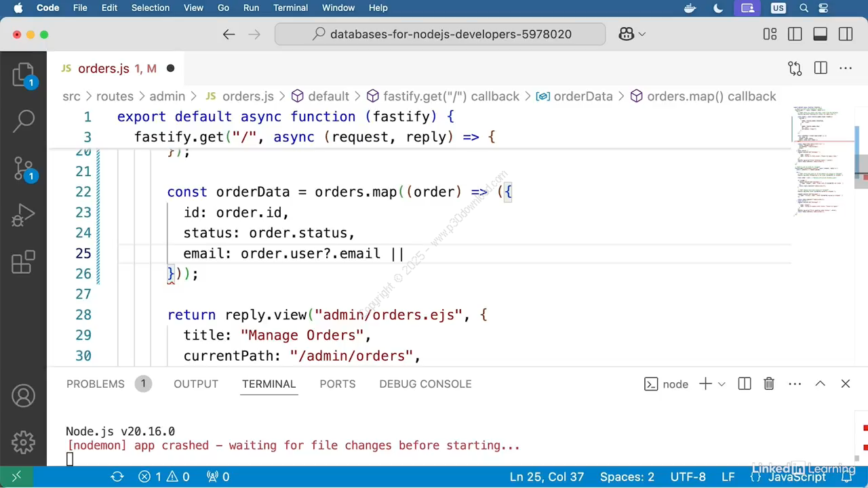This screenshot has width=868, height=488.
Task: Switch to the PORTS tab
Action: pyautogui.click(x=338, y=384)
